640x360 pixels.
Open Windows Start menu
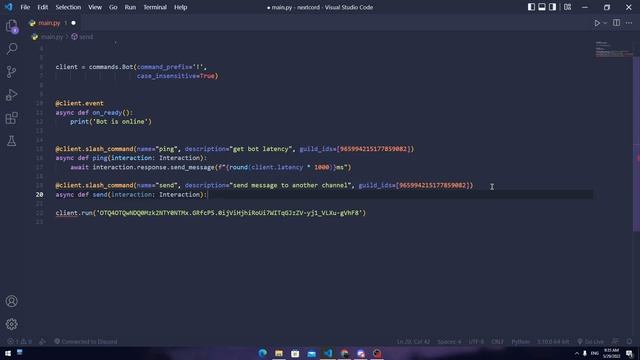8,353
